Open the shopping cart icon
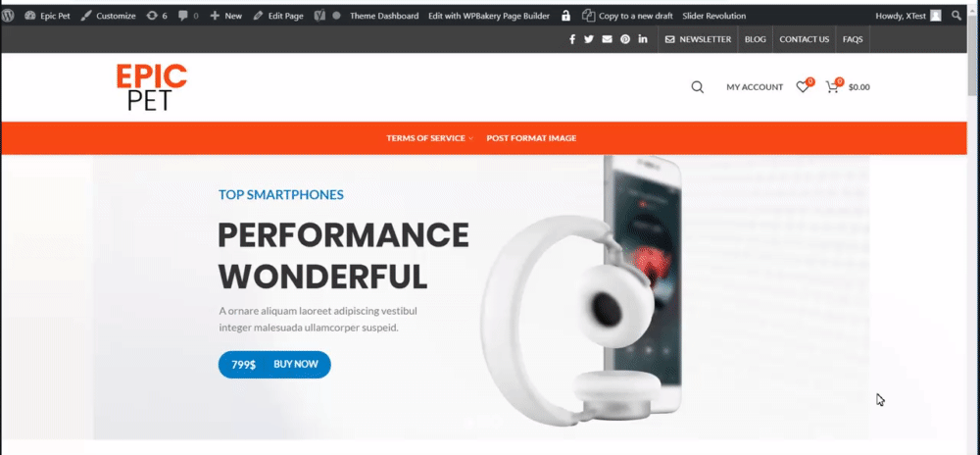980x455 pixels. [833, 87]
